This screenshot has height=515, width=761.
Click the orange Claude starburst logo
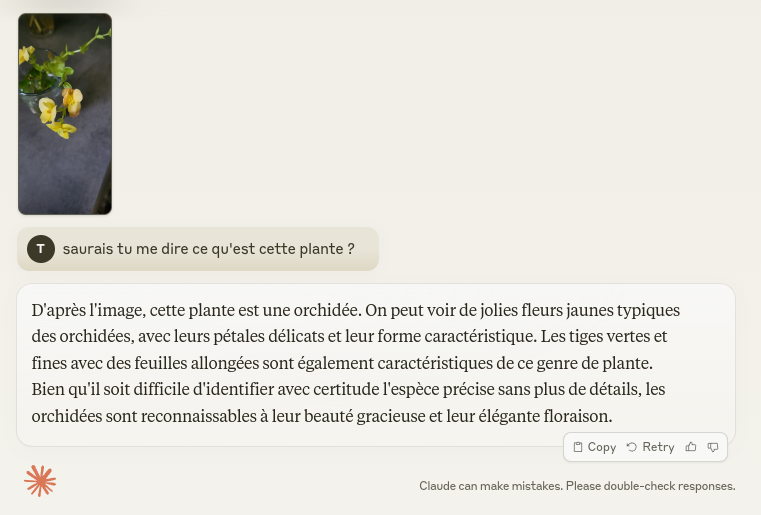point(40,481)
